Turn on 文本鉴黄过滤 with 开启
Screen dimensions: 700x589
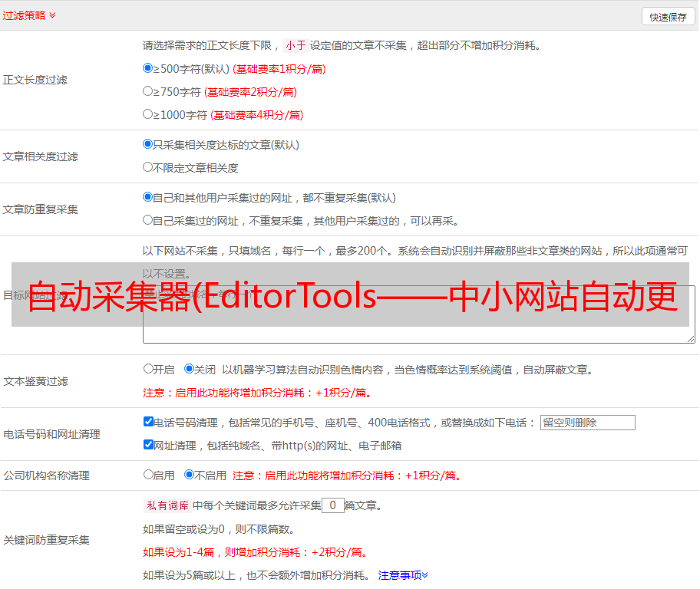148,369
